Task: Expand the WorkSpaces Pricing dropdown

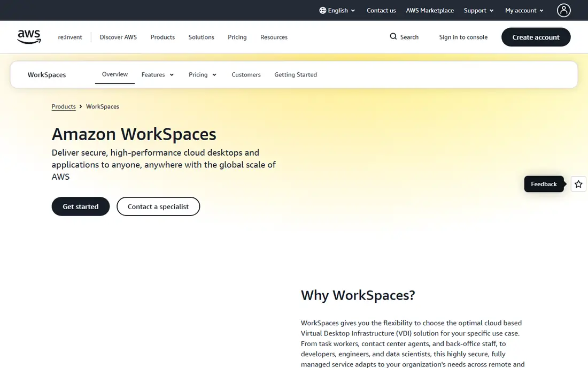Action: tap(203, 75)
